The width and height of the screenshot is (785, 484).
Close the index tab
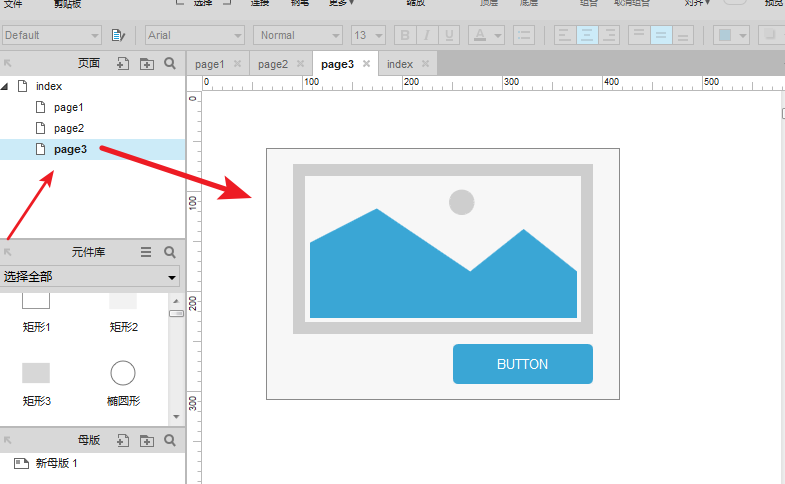[x=425, y=64]
